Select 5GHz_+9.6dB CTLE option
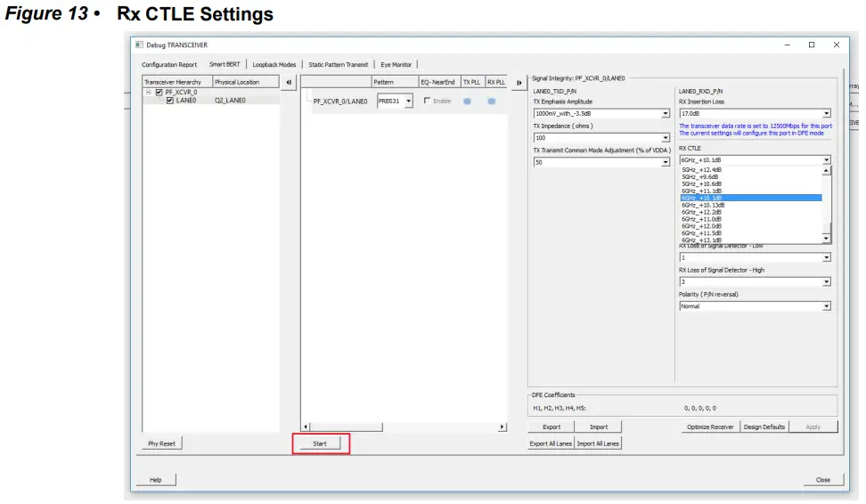The image size is (866, 504). (x=751, y=176)
